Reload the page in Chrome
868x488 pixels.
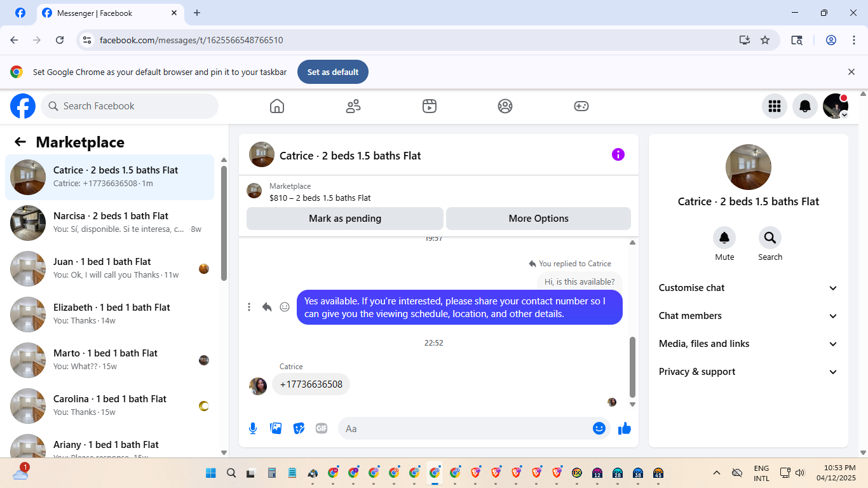coord(60,40)
